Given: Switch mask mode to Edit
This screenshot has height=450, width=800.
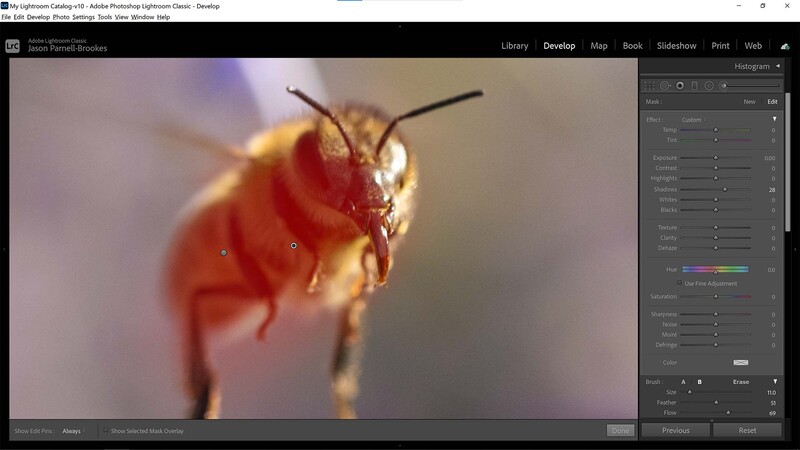Looking at the screenshot, I should pos(772,102).
